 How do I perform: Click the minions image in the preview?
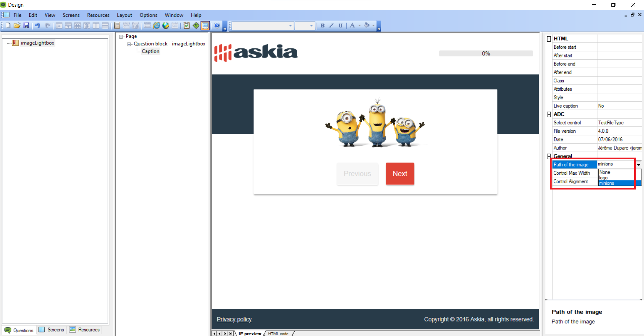[x=375, y=123]
